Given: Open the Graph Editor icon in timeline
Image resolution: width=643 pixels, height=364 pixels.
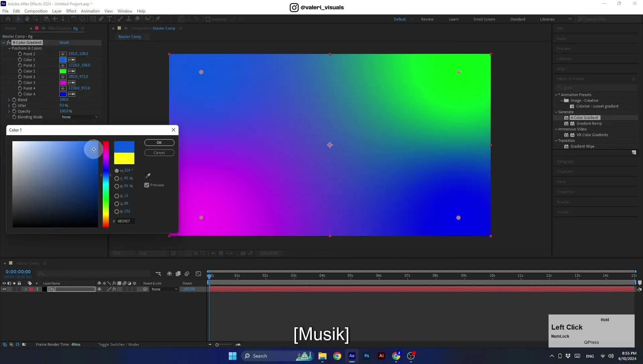Looking at the screenshot, I should click(x=198, y=274).
